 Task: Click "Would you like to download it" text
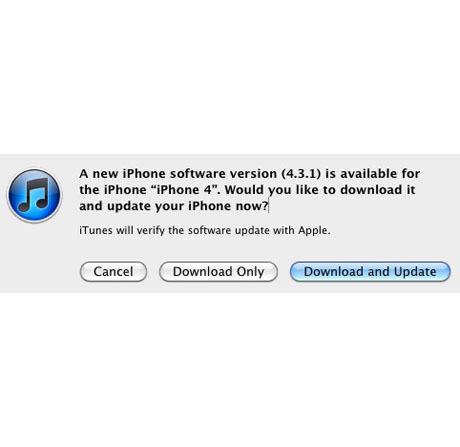tap(320, 190)
